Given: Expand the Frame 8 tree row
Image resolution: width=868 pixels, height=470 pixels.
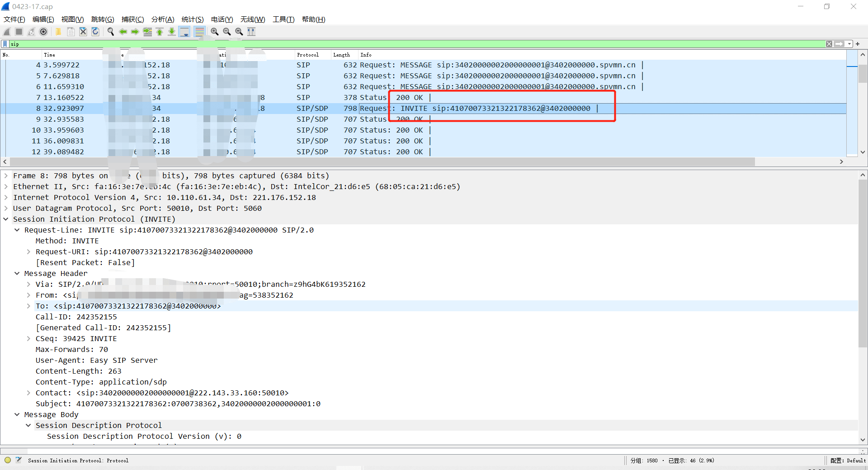Looking at the screenshot, I should 6,176.
